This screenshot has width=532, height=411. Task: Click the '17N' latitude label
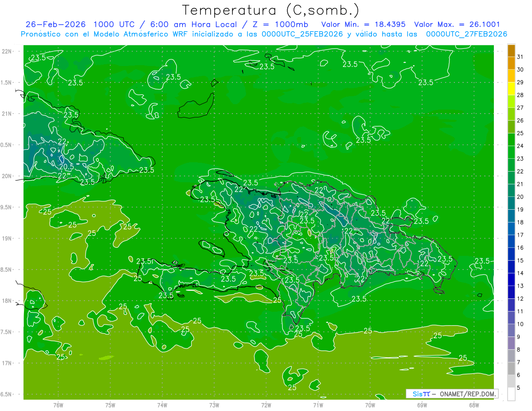8,363
